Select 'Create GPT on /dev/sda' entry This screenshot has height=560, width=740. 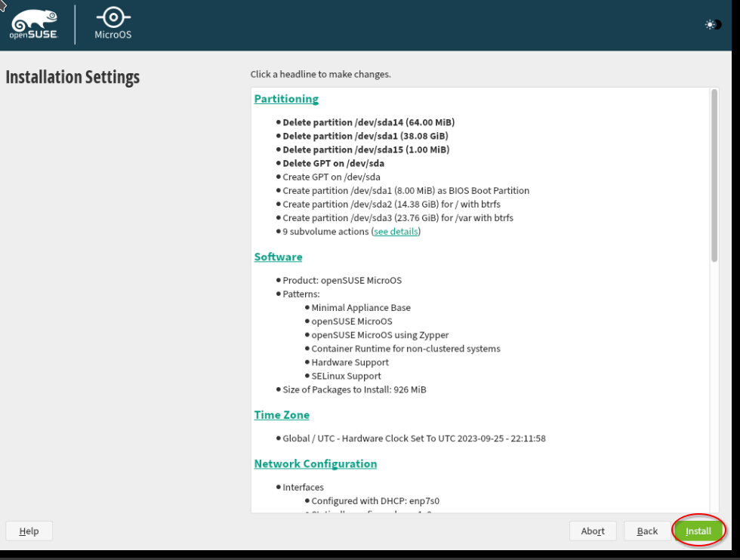(x=331, y=177)
